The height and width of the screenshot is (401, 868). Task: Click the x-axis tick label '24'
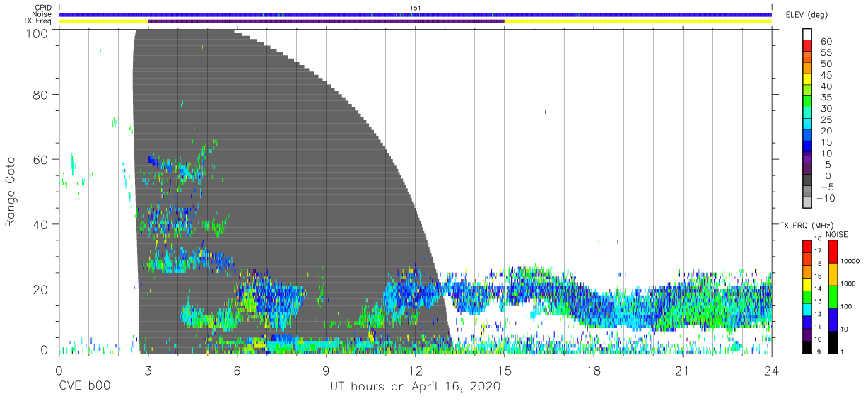click(772, 371)
